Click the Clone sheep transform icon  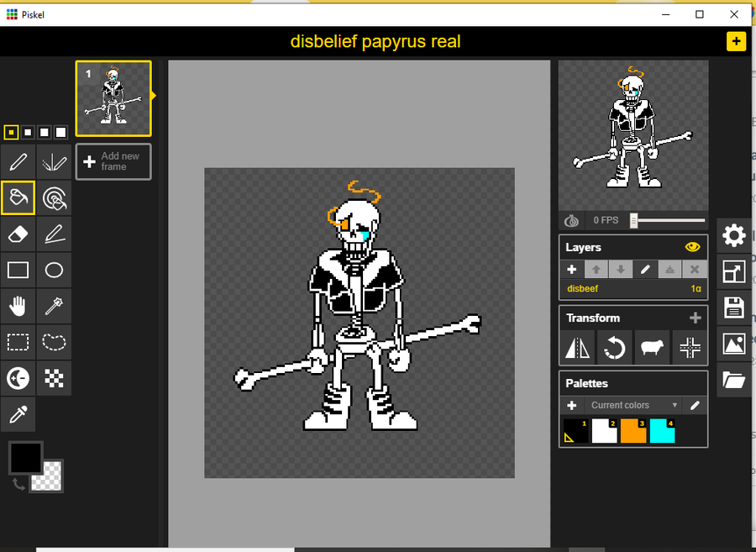coord(652,348)
